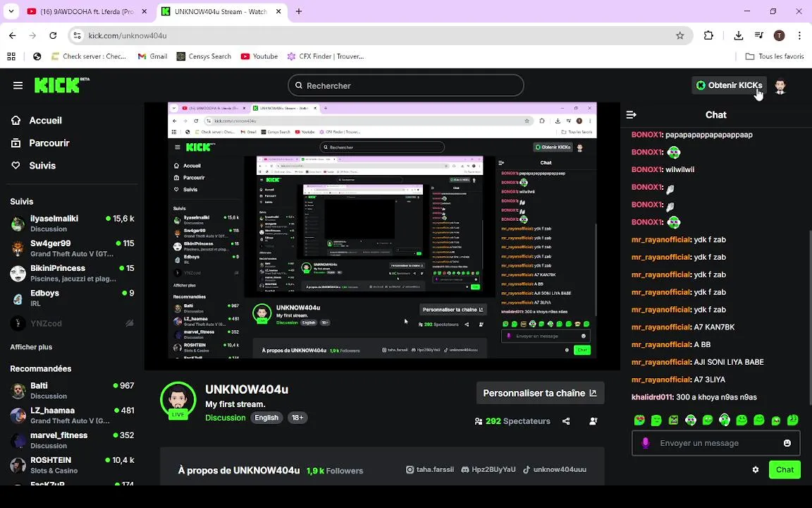The height and width of the screenshot is (508, 812).
Task: Go back to previous page
Action: (13, 35)
